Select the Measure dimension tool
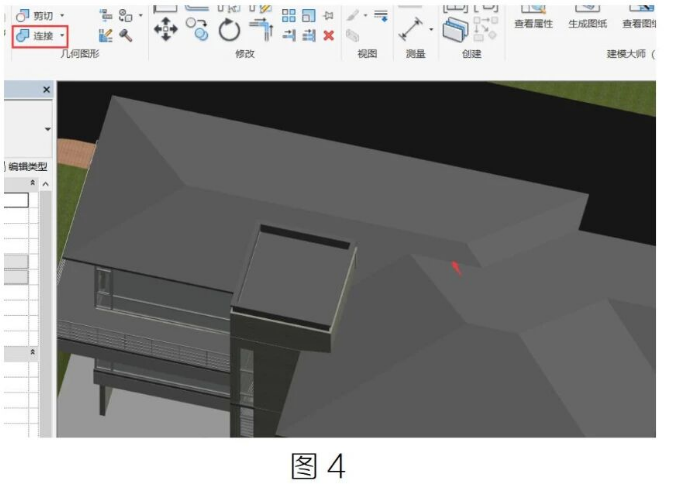The image size is (673, 486). click(411, 29)
